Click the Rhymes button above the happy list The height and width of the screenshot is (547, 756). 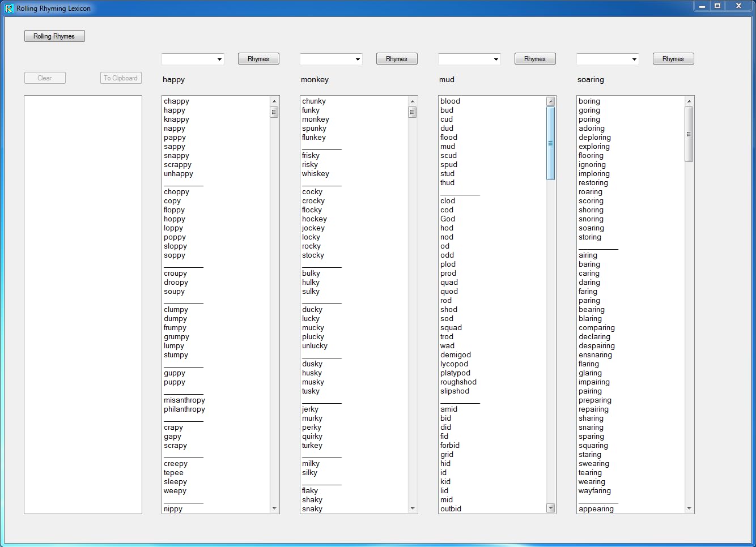(258, 59)
